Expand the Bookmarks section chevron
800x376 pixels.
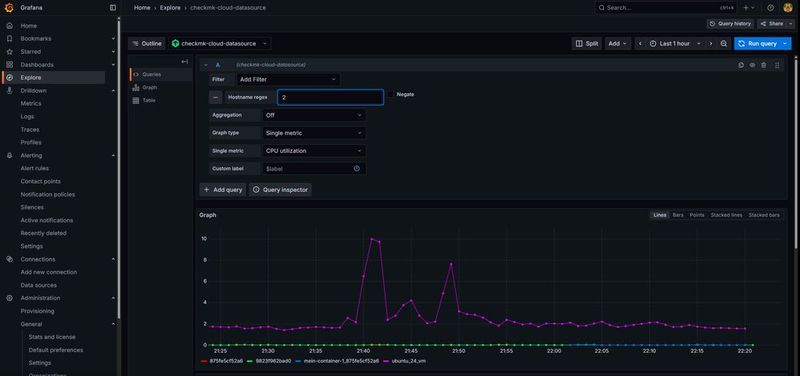(113, 39)
